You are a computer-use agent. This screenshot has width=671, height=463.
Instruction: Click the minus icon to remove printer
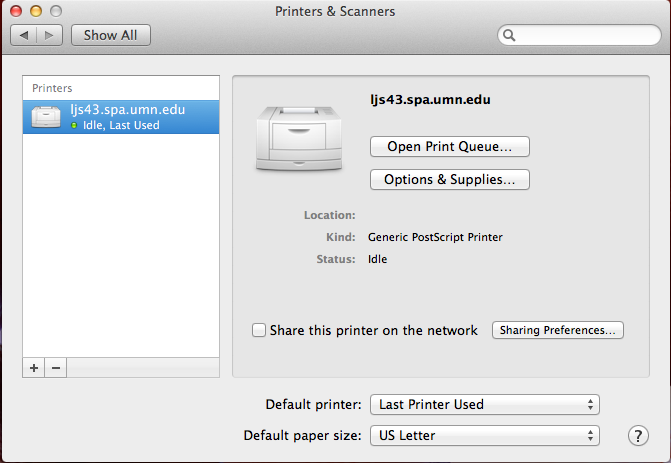[x=56, y=368]
